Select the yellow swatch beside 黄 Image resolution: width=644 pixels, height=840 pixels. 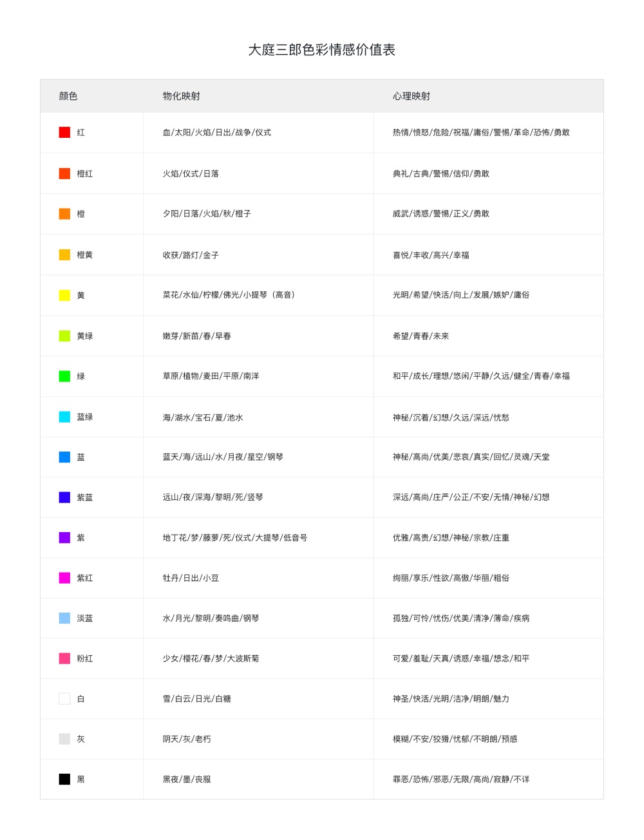pyautogui.click(x=64, y=295)
